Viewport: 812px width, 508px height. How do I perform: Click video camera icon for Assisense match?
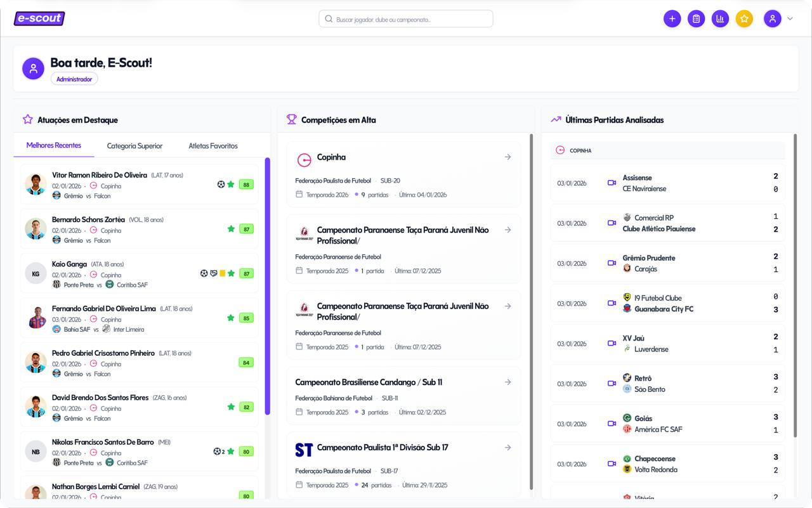pos(612,183)
